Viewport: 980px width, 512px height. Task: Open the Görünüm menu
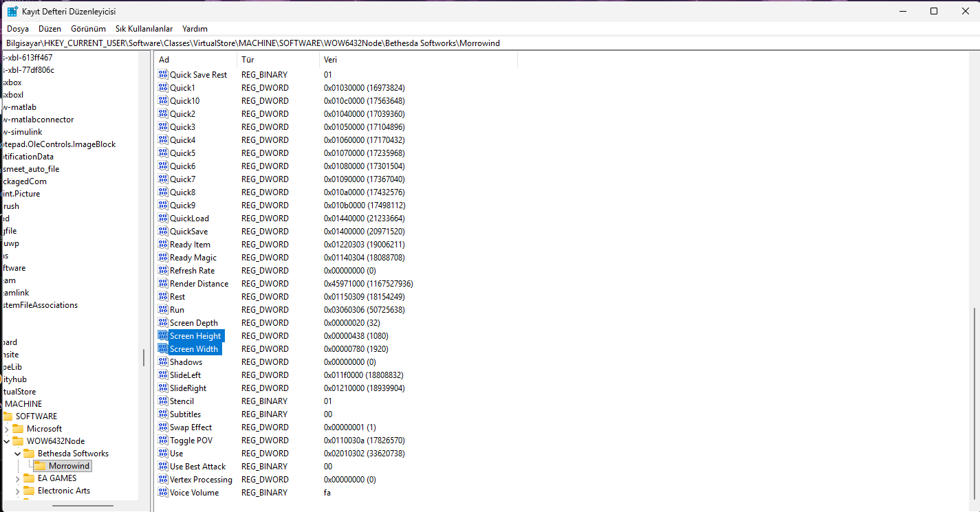[89, 29]
